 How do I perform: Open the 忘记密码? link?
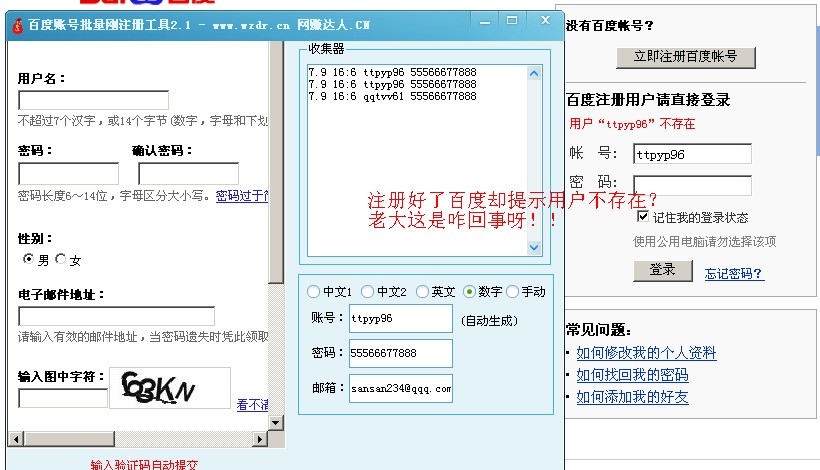point(733,273)
